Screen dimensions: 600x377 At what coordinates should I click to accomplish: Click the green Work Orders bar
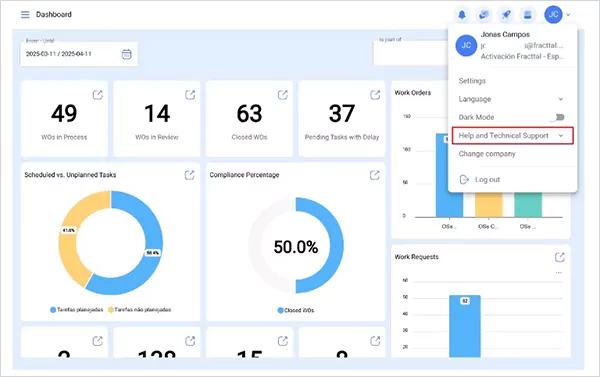point(528,205)
